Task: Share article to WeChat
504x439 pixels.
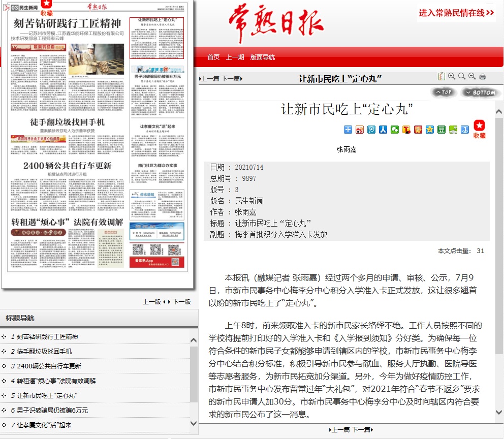Action: (x=395, y=130)
